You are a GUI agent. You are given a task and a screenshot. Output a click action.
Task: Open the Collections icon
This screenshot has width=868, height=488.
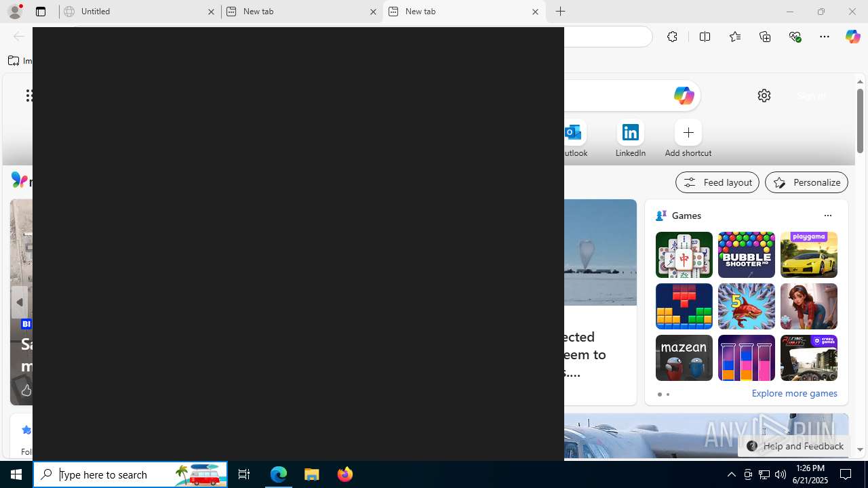pos(765,37)
